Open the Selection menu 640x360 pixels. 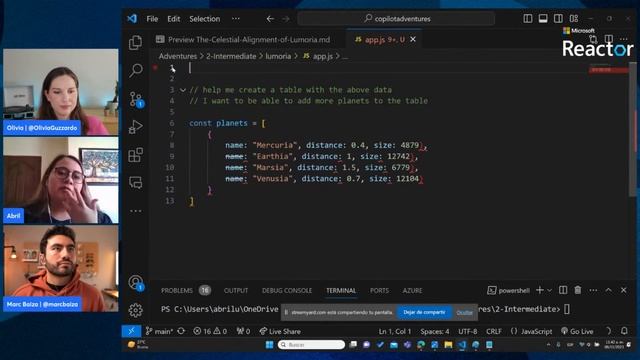point(204,19)
